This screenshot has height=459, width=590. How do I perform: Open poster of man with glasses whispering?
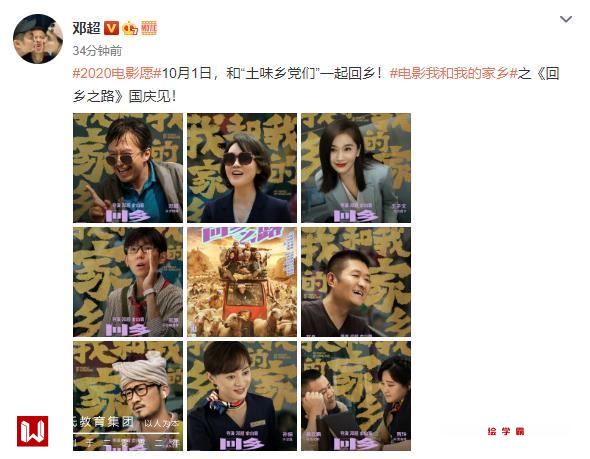128,282
